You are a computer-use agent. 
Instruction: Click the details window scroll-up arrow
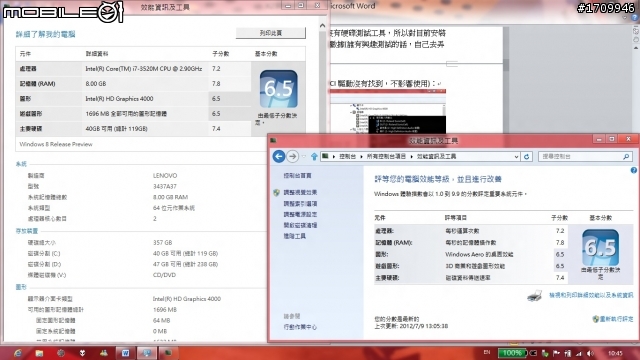[322, 26]
